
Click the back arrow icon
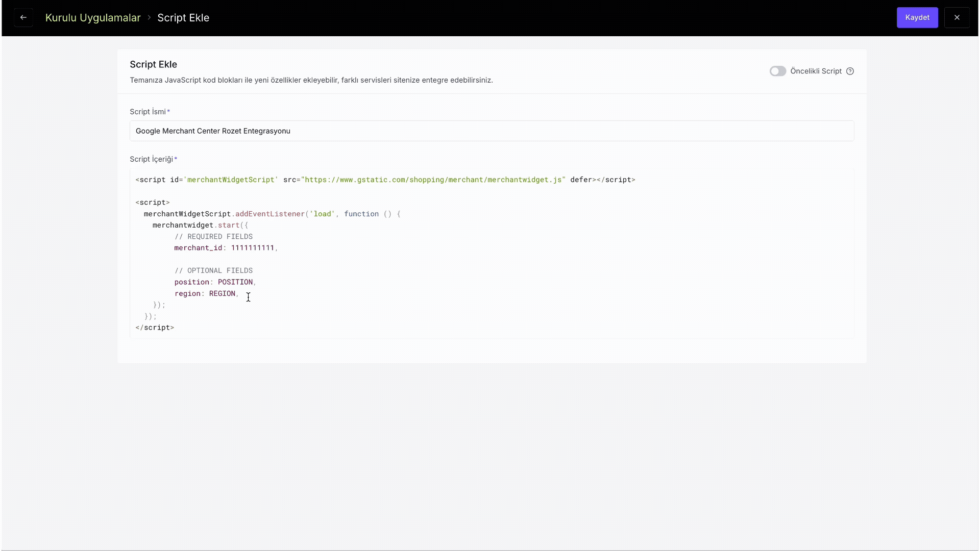coord(23,17)
